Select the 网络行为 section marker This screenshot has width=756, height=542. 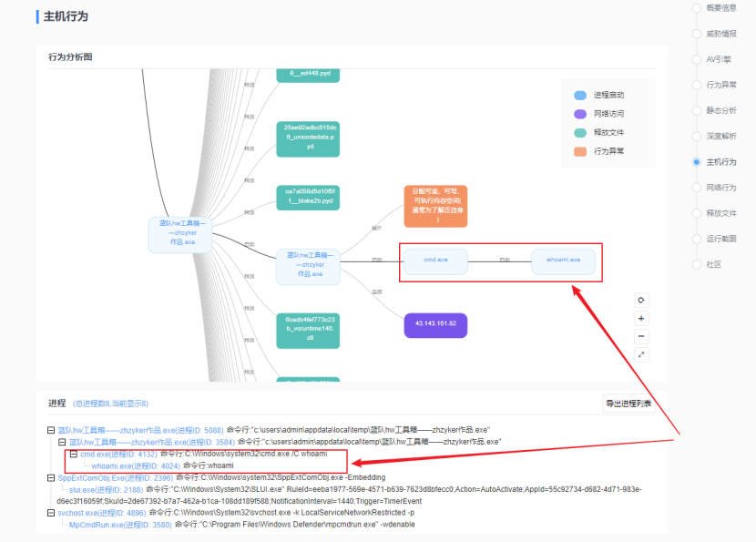click(697, 188)
